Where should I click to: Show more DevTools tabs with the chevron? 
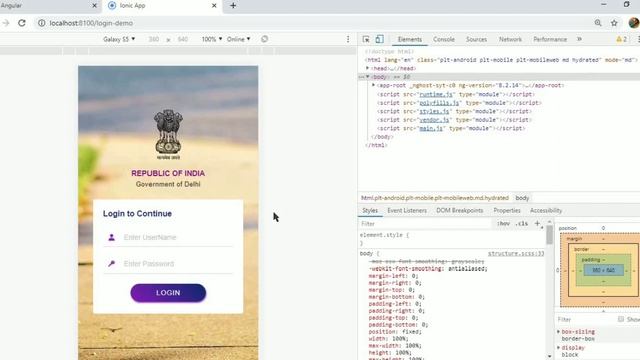coord(579,39)
